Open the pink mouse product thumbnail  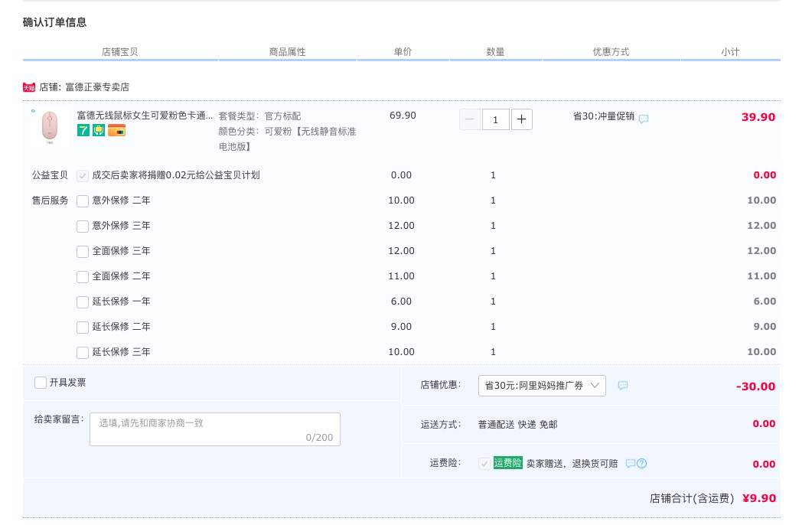[x=50, y=127]
